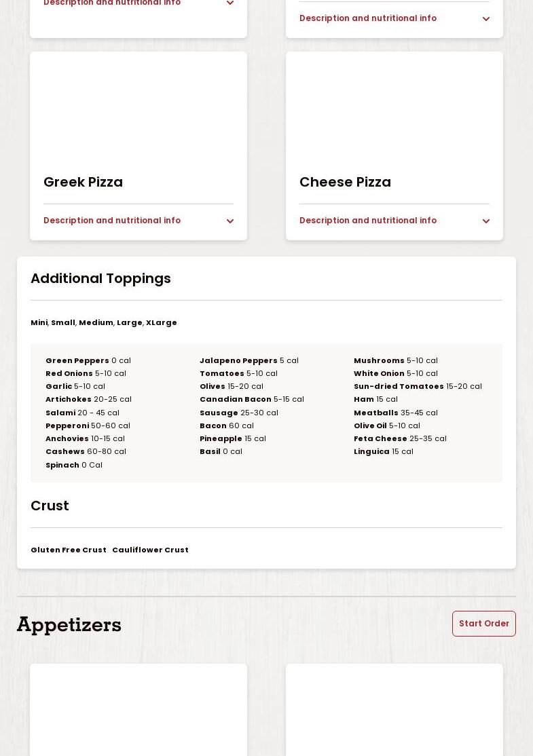This screenshot has height=756, width=533.
Task: Click the chevron arrow in Greek Pizza card
Action: pos(229,221)
